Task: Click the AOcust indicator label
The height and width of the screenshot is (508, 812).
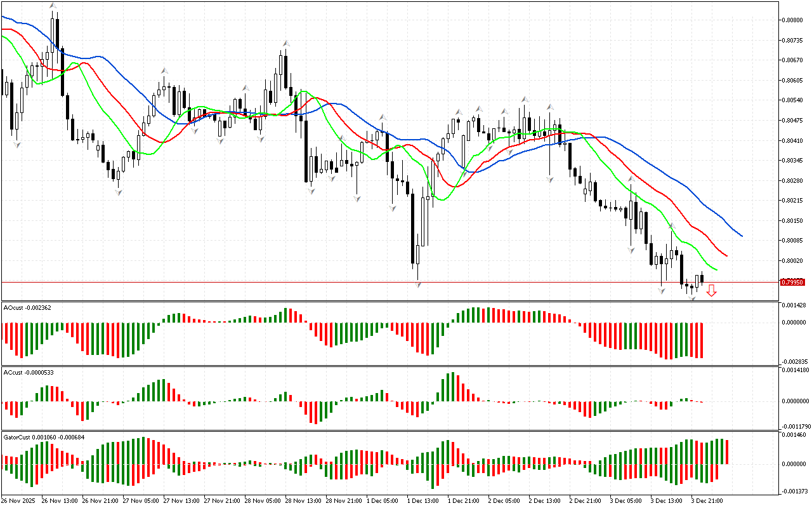Action: pos(27,307)
